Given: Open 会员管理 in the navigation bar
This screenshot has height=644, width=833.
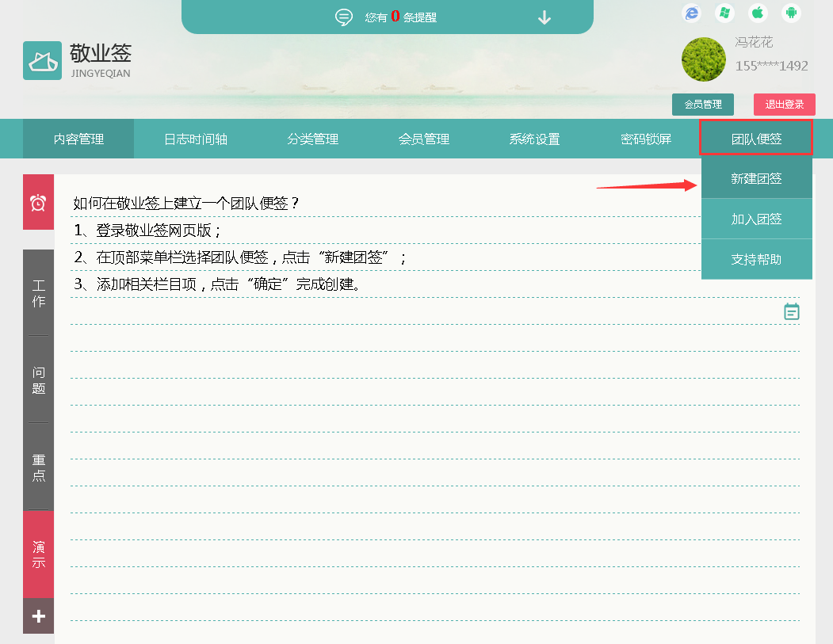Looking at the screenshot, I should (424, 139).
